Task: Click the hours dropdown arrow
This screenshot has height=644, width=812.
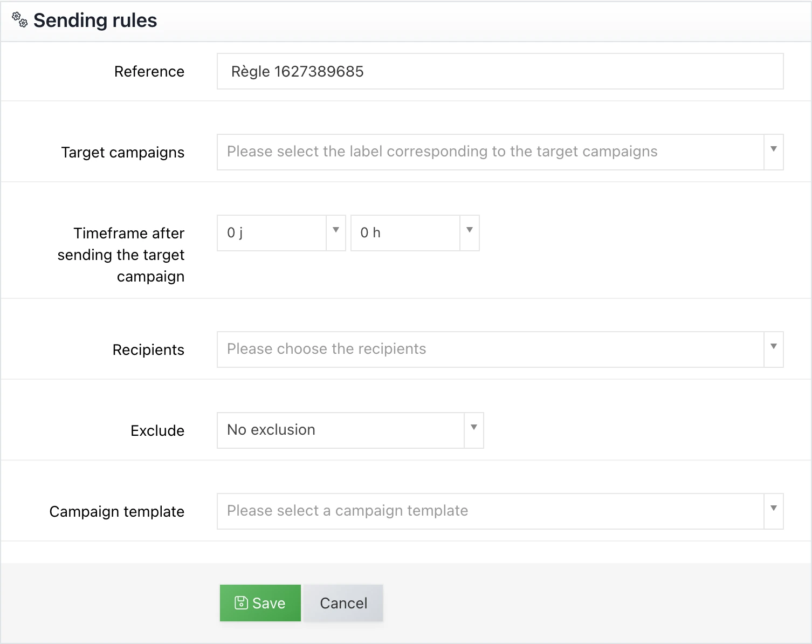Action: click(469, 232)
